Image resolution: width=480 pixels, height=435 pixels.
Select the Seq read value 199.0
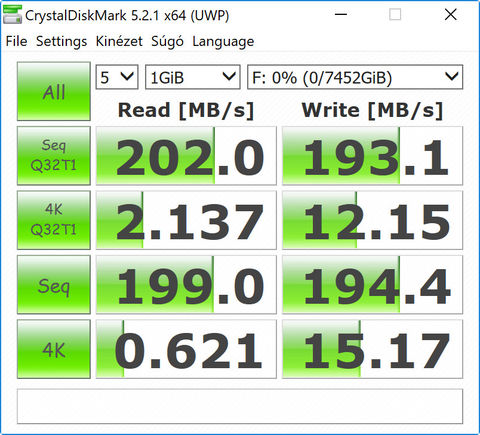click(x=186, y=285)
